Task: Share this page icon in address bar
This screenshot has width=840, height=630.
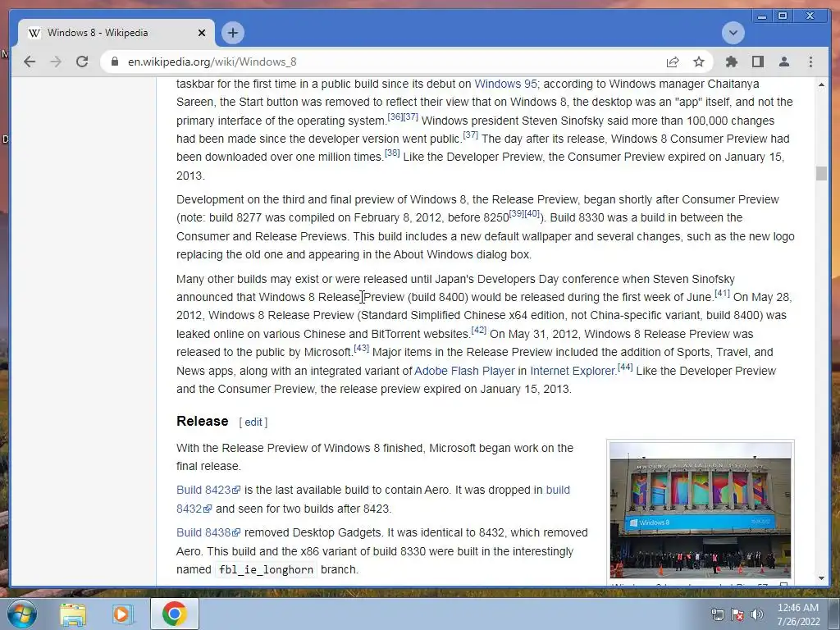Action: coord(673,62)
